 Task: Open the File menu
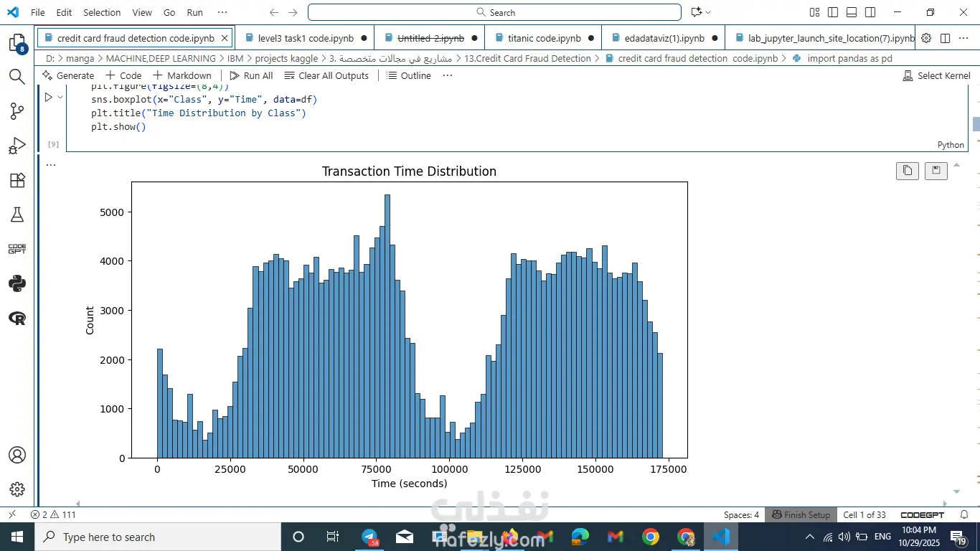click(38, 12)
